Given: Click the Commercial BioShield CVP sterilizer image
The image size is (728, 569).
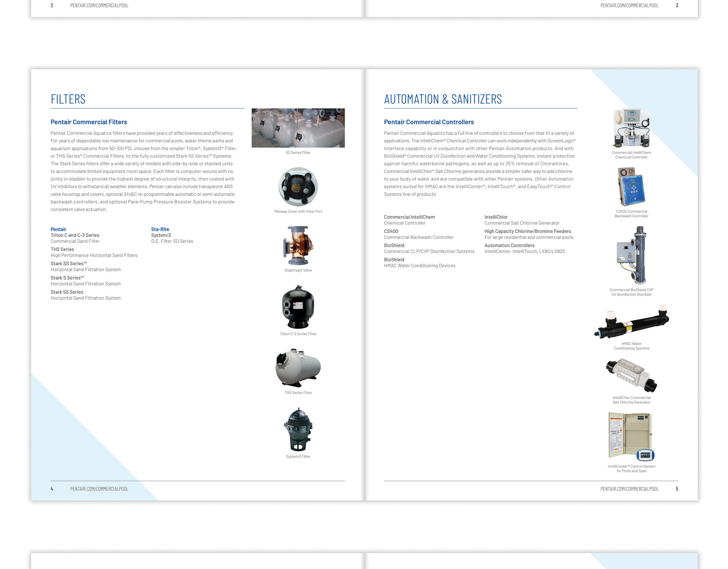Looking at the screenshot, I should pyautogui.click(x=631, y=255).
